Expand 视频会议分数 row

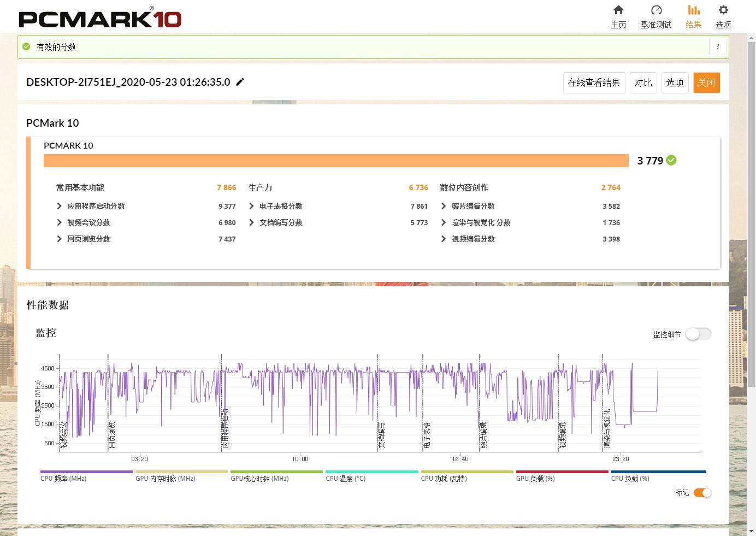coord(60,222)
